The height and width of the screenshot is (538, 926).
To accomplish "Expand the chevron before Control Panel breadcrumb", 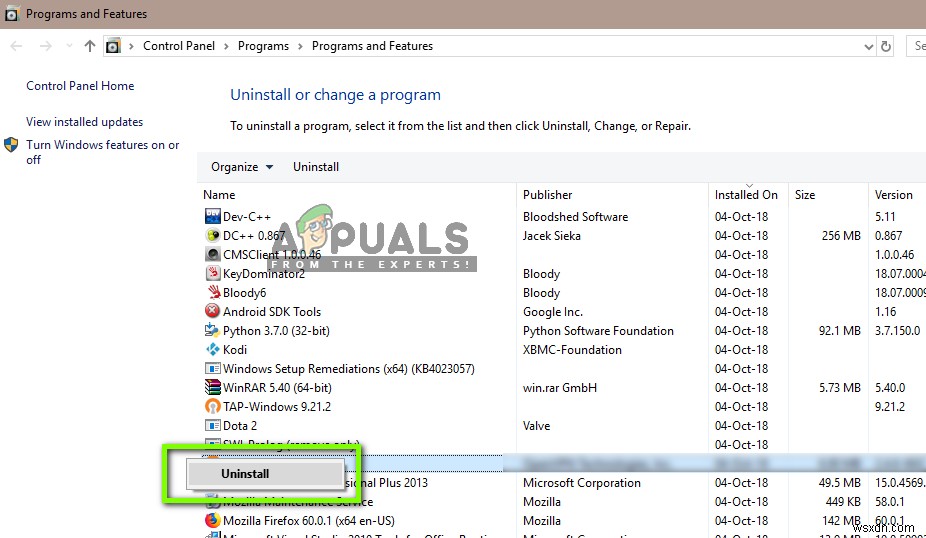I will click(x=131, y=46).
